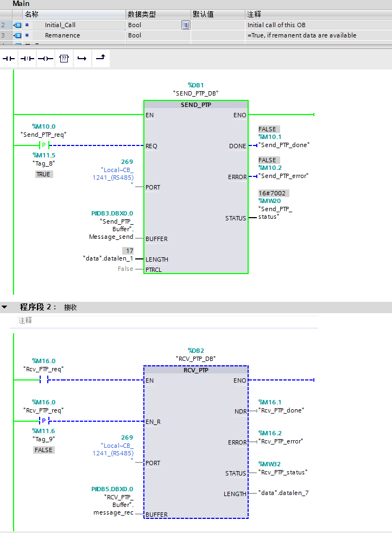Click the "Rcv_PTP_status" operand
This screenshot has height=533, width=392.
pyautogui.click(x=282, y=472)
